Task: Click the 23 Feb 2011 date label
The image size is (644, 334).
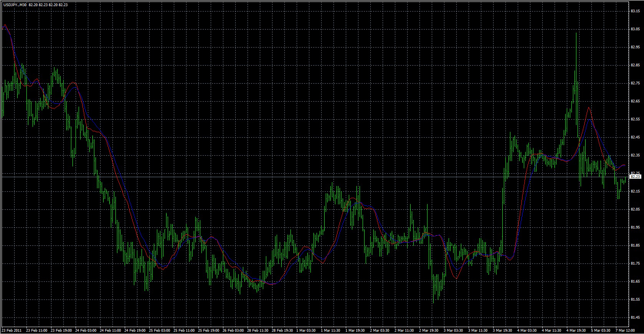Action: point(12,330)
